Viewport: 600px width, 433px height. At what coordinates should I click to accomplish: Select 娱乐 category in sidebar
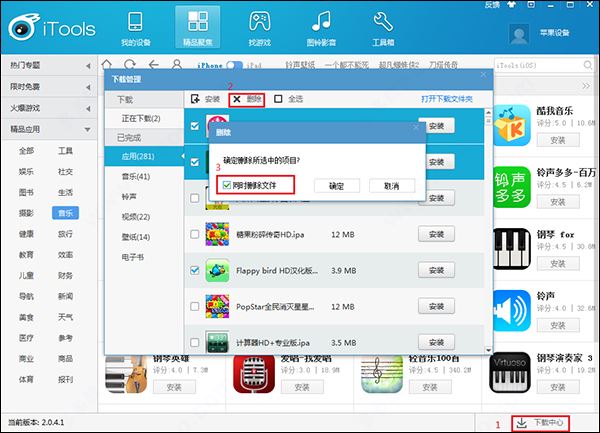(x=26, y=172)
